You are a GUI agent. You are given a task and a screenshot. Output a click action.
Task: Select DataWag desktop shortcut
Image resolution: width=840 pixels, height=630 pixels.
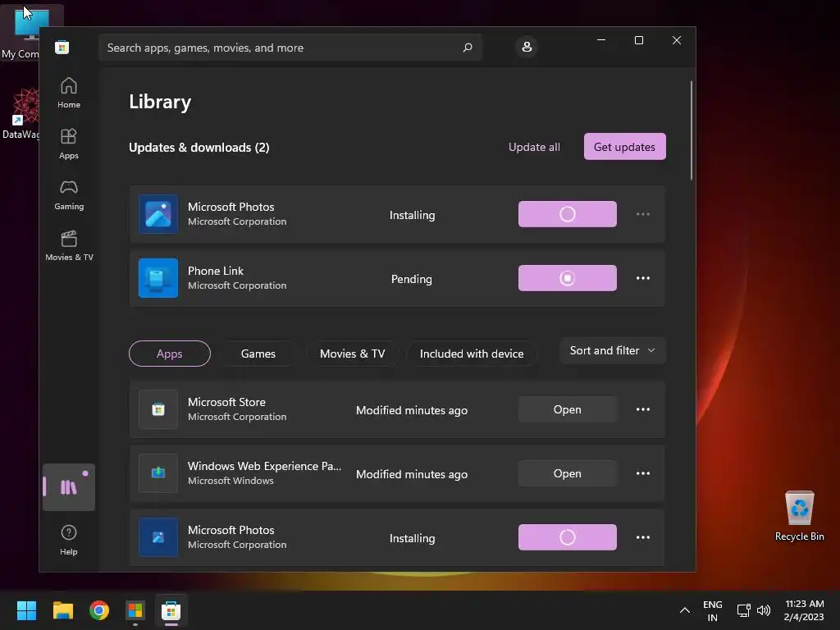(x=21, y=113)
